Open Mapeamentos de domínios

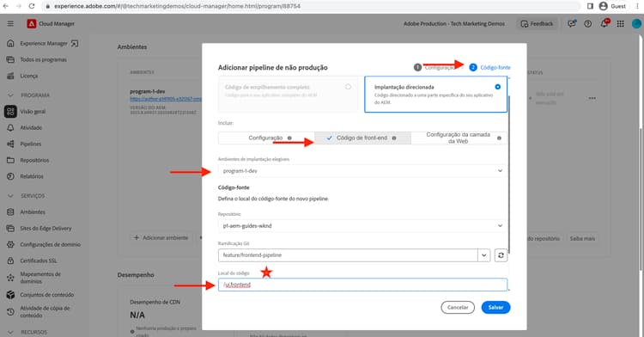[40, 278]
